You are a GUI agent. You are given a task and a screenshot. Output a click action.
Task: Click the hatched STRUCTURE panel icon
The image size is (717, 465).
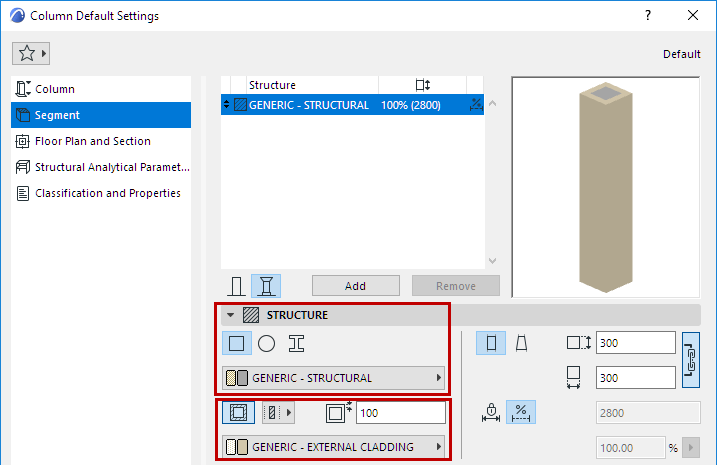251,315
